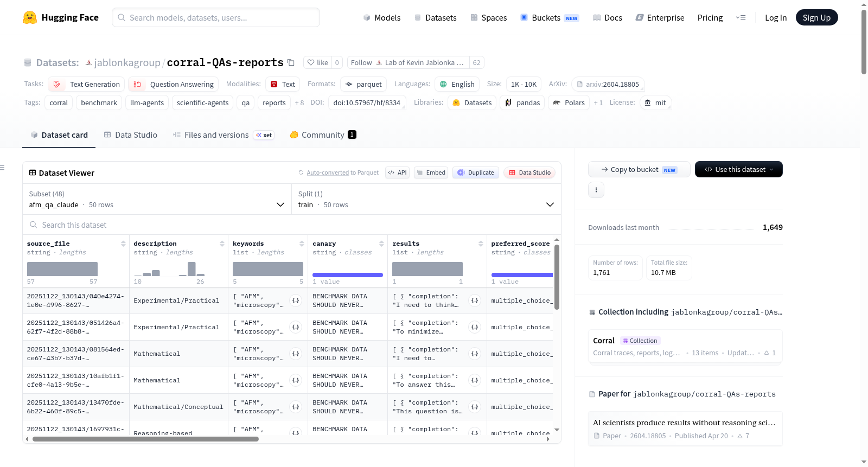Copy dataset name with the copy icon
Image resolution: width=868 pixels, height=467 pixels.
click(x=291, y=62)
